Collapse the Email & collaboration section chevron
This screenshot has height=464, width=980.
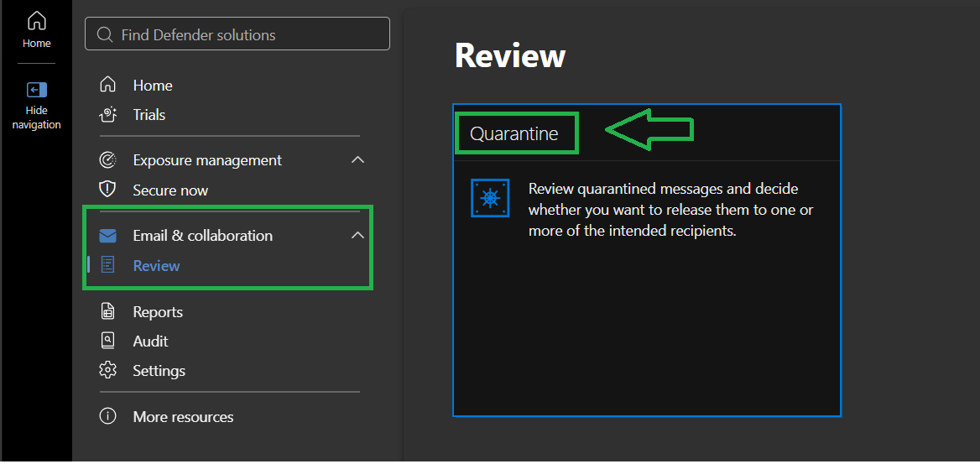(x=357, y=236)
